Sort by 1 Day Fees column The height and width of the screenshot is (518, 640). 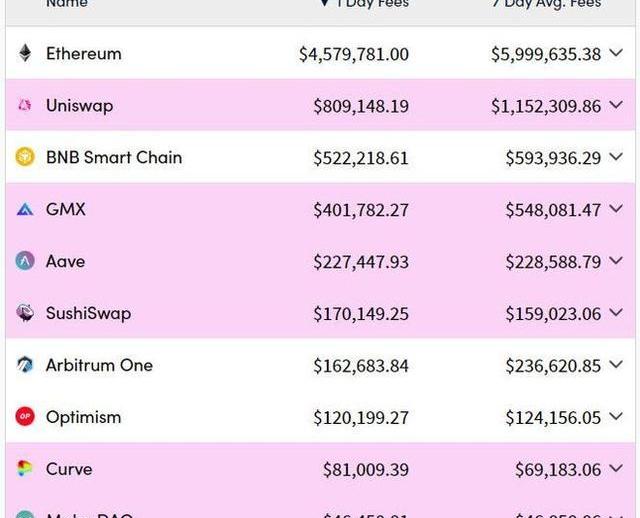(363, 4)
